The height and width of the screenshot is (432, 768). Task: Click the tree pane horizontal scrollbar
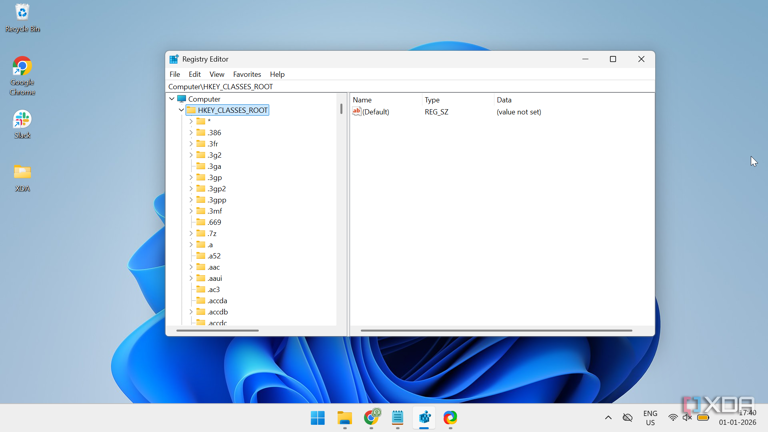click(217, 331)
